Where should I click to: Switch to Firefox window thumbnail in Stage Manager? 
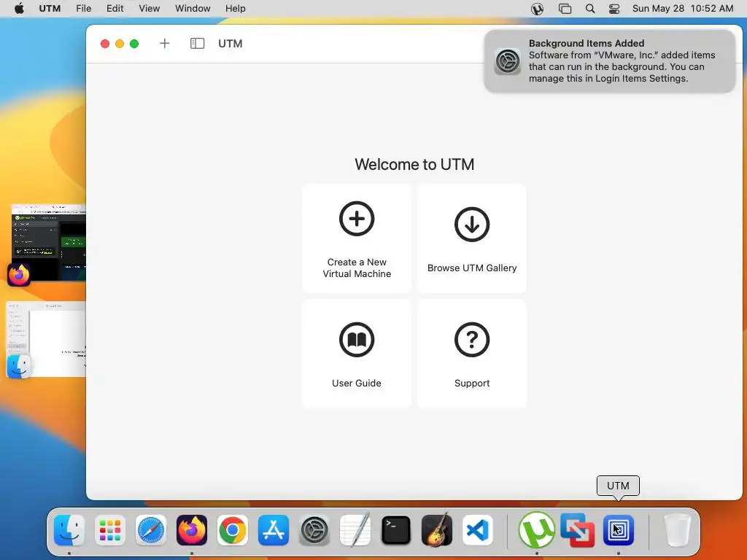coord(47,243)
